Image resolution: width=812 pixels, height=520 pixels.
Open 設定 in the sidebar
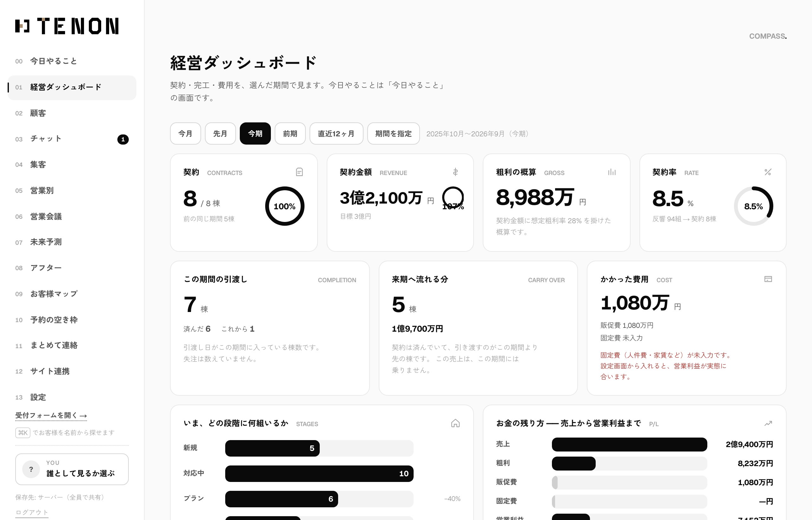click(72, 397)
